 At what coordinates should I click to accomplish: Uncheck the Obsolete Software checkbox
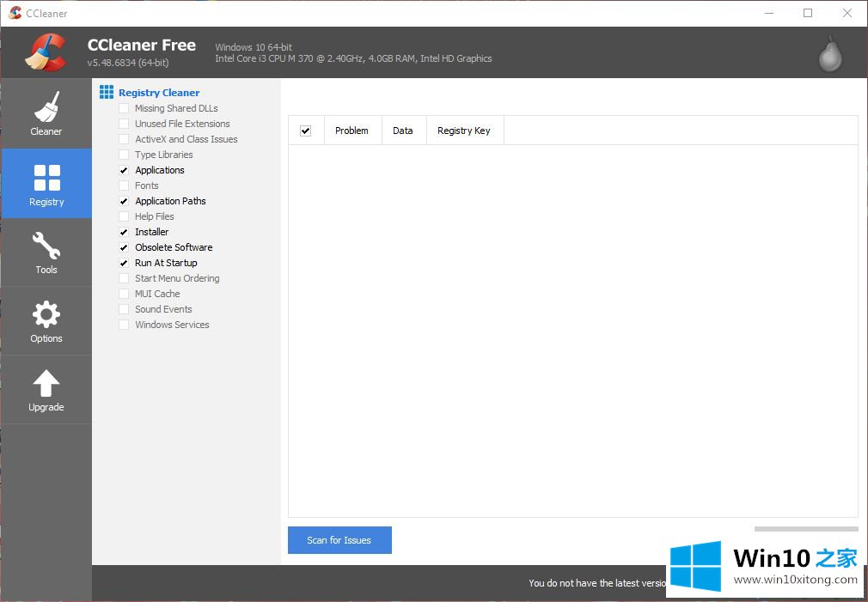click(x=124, y=248)
